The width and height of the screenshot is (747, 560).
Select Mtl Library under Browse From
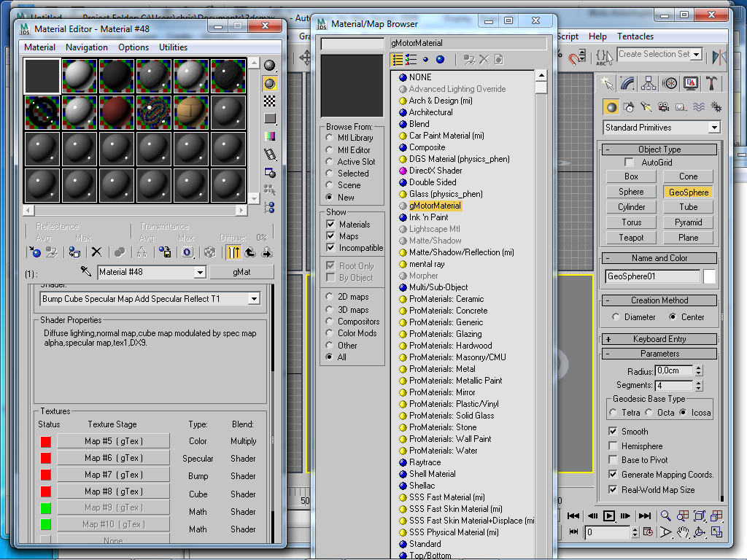point(329,138)
